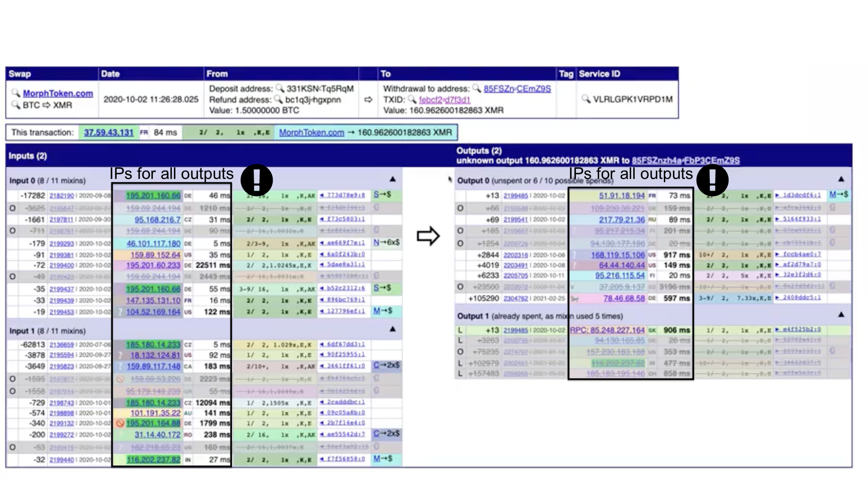Click IP address 51.91.18.194 in Output 0

tap(621, 196)
